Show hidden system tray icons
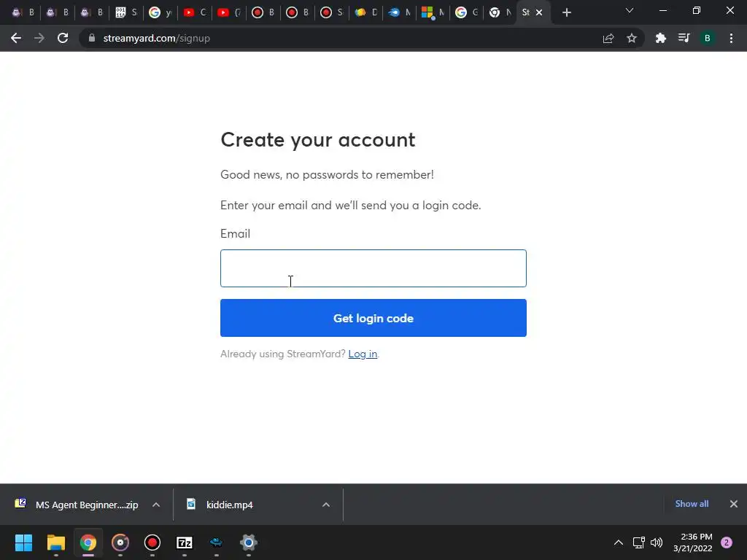 (619, 542)
